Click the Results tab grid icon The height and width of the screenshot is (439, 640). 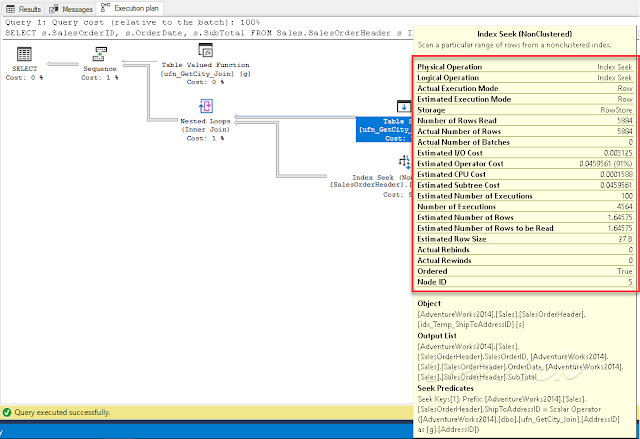coord(11,9)
